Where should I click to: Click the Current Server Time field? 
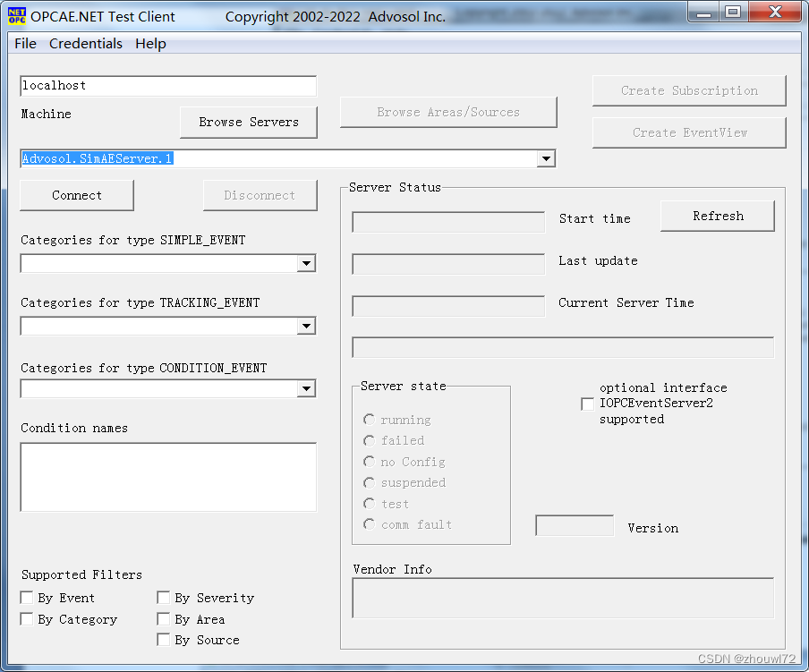coord(448,306)
